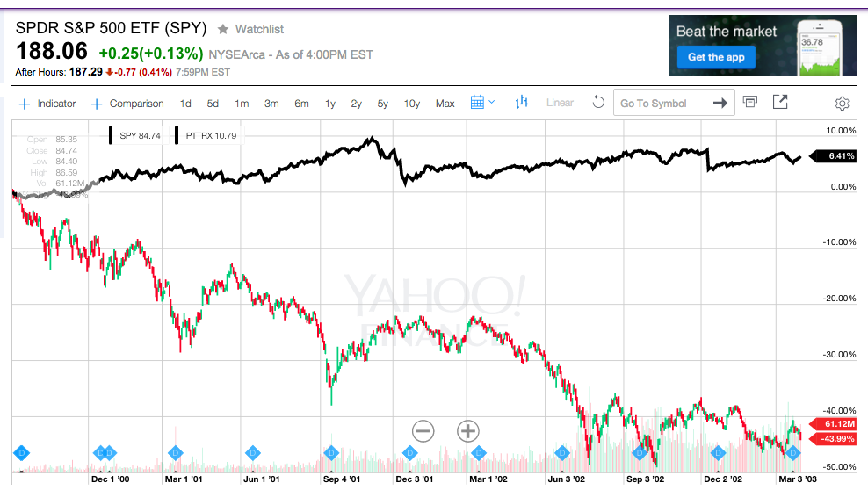This screenshot has height=490, width=868.
Task: Open the calendar date-range picker
Action: tap(477, 103)
